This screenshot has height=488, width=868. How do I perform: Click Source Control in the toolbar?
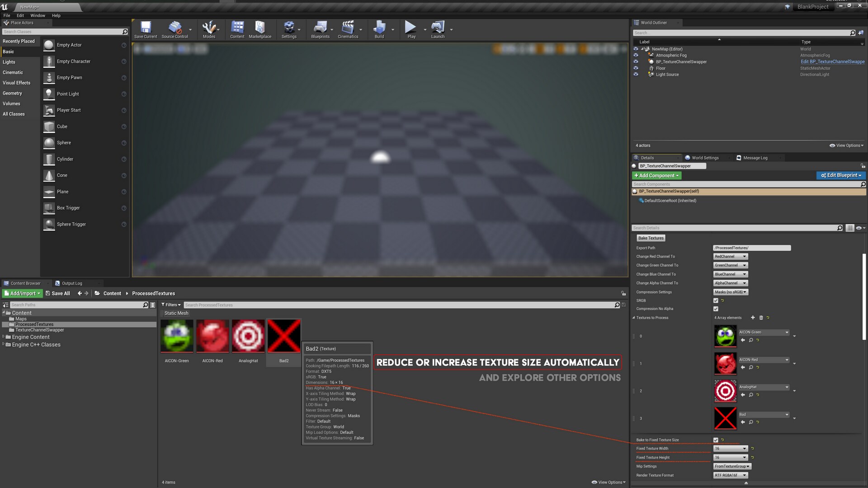pos(175,28)
